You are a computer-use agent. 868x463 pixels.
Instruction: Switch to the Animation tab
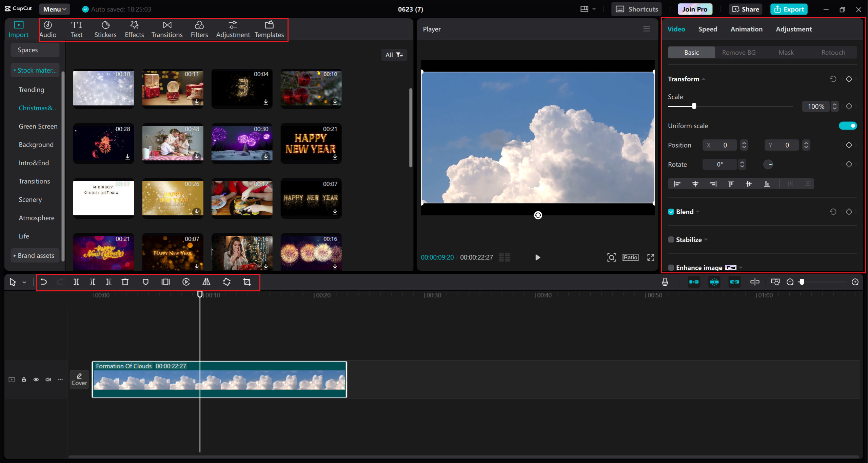746,29
